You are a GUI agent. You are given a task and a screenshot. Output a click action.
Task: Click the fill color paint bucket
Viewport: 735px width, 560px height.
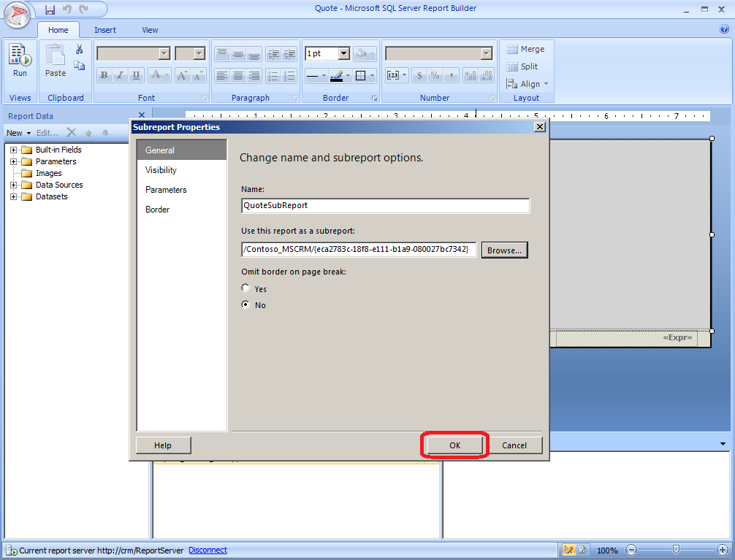pyautogui.click(x=362, y=53)
